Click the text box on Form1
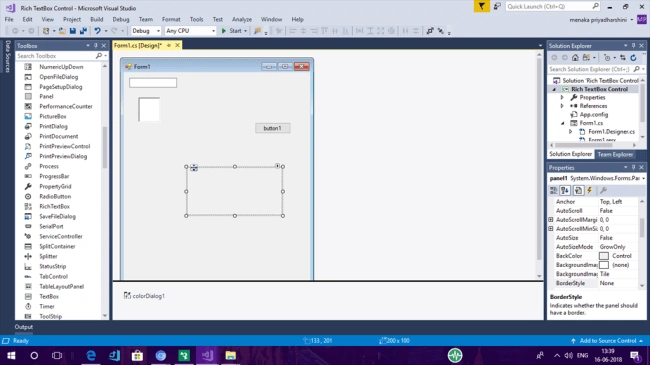The width and height of the screenshot is (650, 365). [153, 83]
